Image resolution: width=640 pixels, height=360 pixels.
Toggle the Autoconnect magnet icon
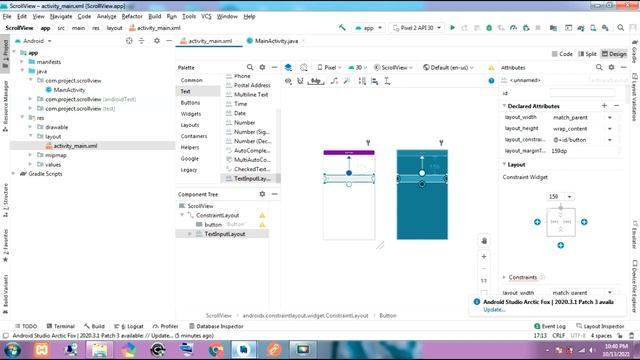[300, 81]
